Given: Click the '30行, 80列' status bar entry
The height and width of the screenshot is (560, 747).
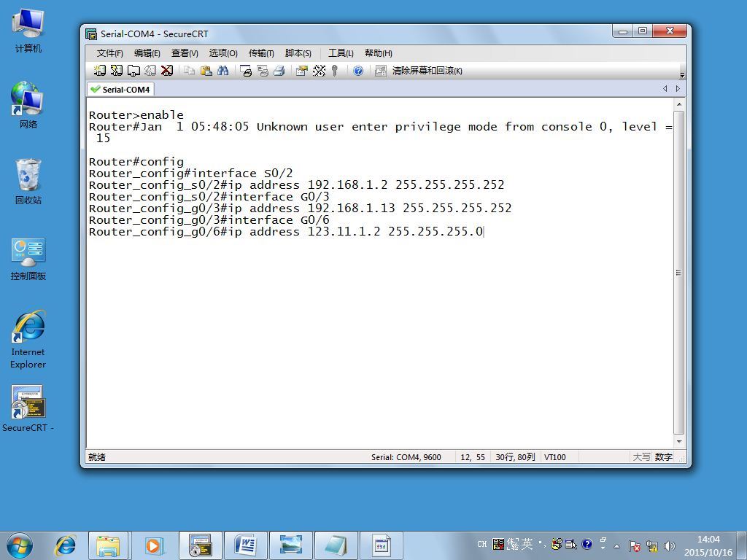Looking at the screenshot, I should [x=515, y=457].
